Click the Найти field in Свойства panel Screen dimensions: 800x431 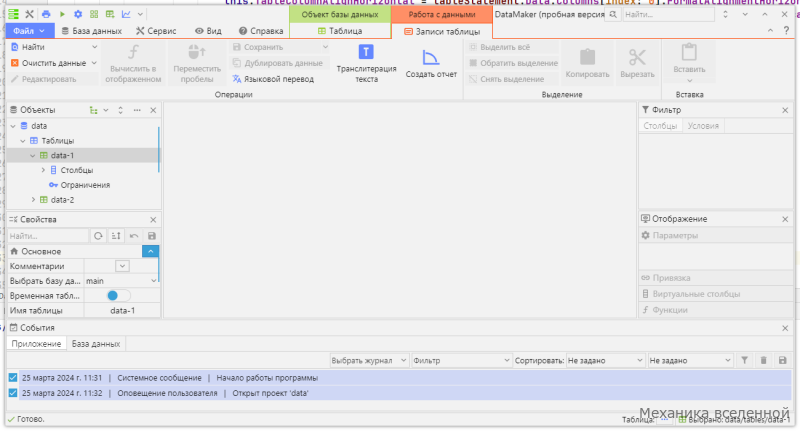[x=48, y=236]
